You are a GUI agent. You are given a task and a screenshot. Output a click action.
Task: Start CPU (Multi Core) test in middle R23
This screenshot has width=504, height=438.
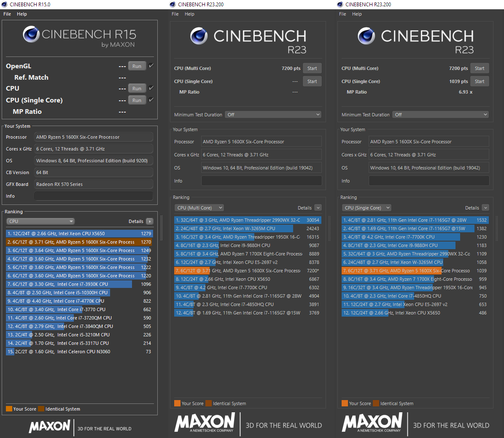[312, 68]
